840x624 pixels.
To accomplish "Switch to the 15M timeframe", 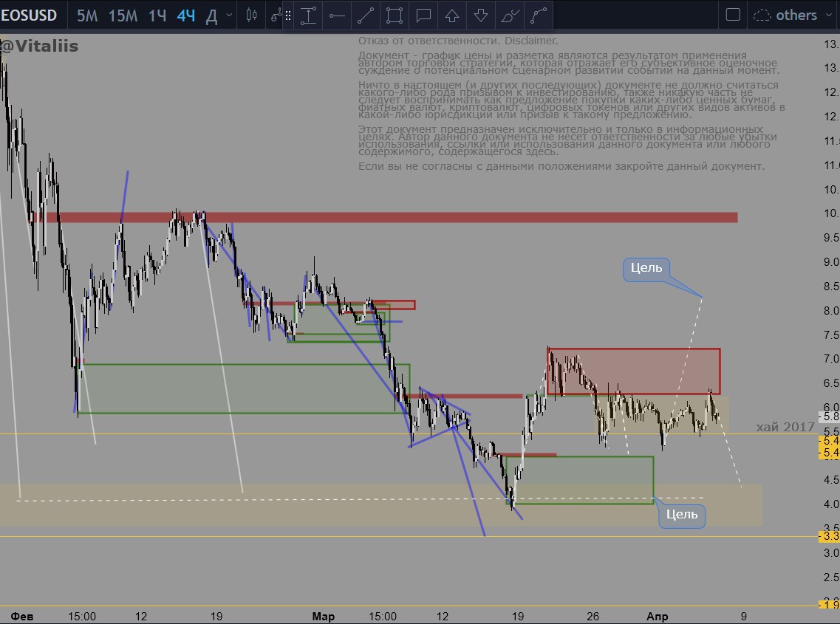I will [x=123, y=16].
